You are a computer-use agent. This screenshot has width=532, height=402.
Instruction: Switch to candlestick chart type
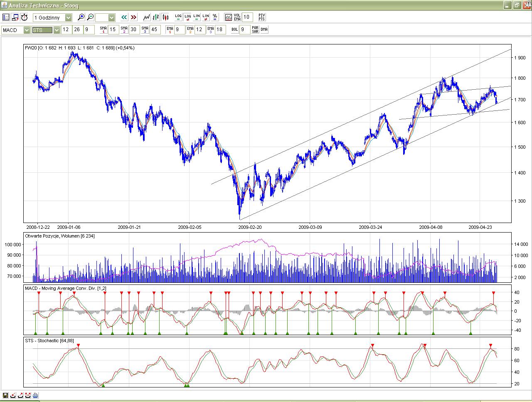click(165, 17)
